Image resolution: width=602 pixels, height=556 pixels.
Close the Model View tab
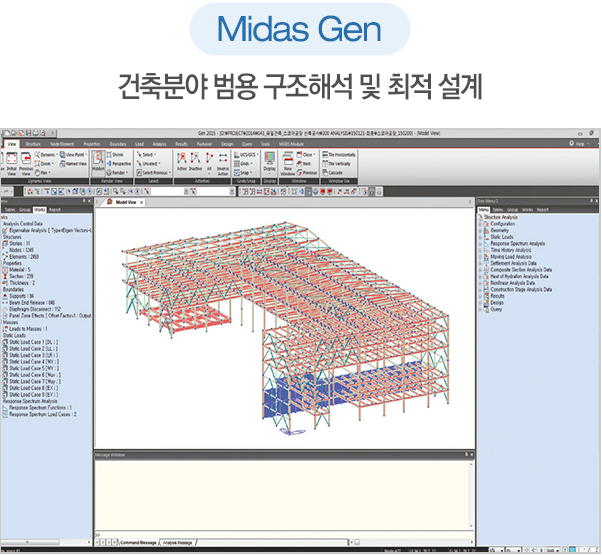coord(141,202)
